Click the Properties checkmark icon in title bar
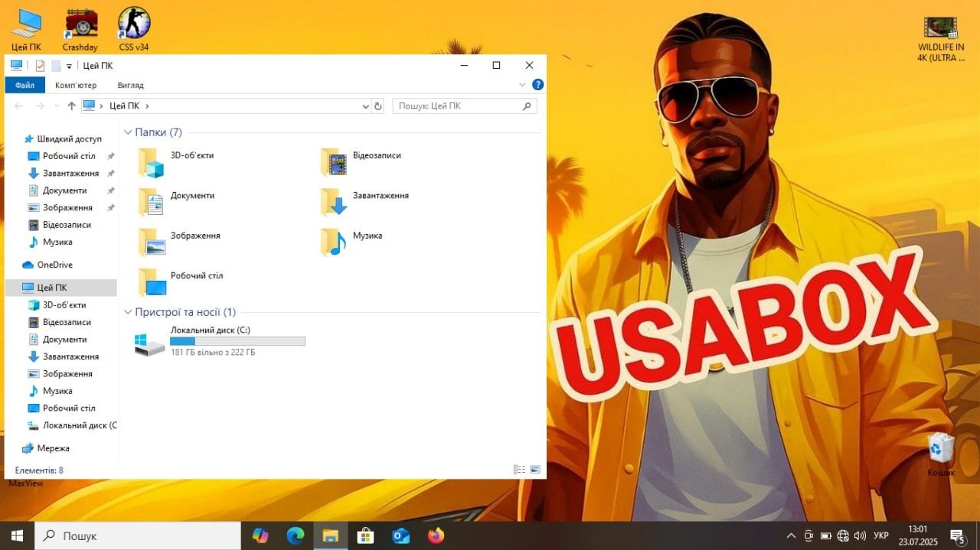This screenshot has width=980, height=550. [x=40, y=66]
